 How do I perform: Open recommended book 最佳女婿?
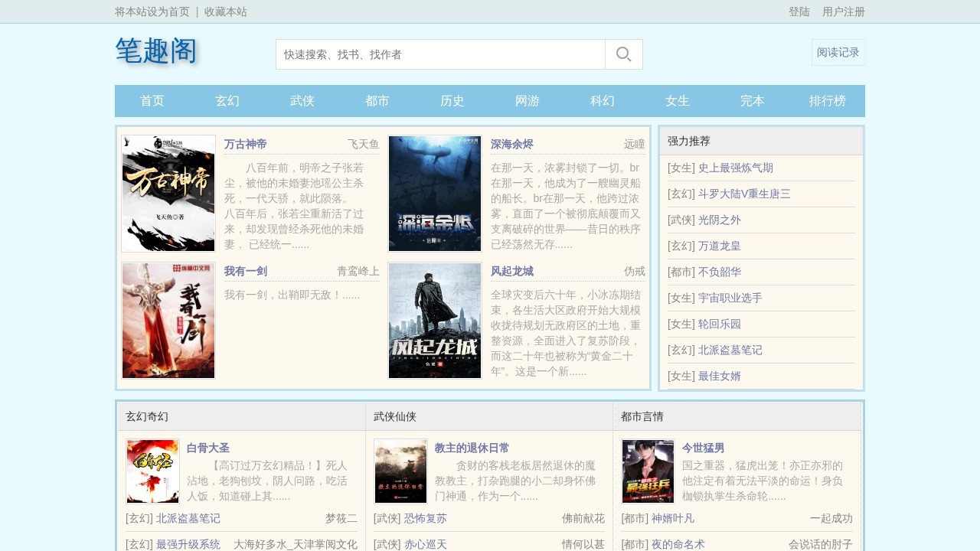pyautogui.click(x=720, y=376)
